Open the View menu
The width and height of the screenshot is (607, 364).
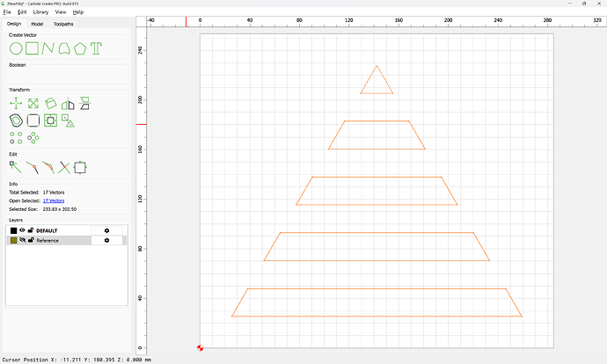(x=61, y=12)
